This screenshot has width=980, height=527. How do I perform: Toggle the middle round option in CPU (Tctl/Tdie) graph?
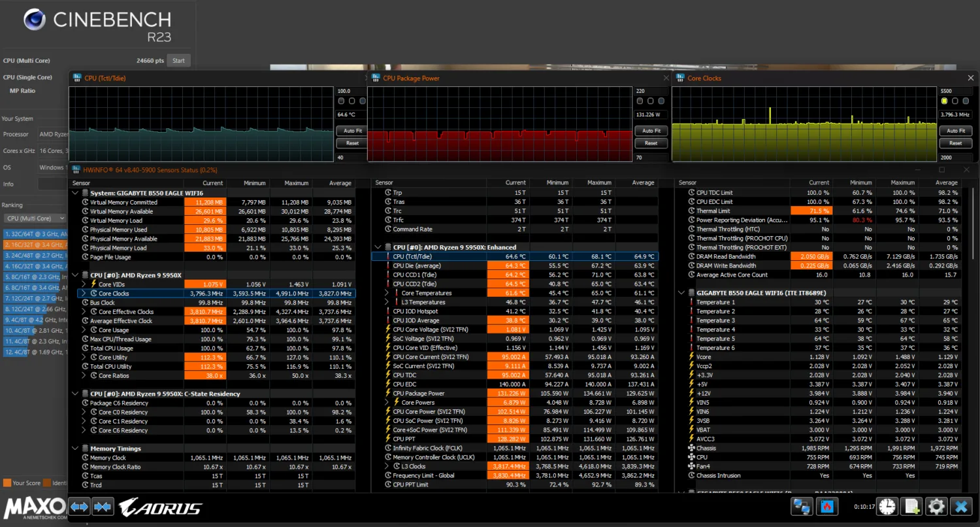[352, 101]
